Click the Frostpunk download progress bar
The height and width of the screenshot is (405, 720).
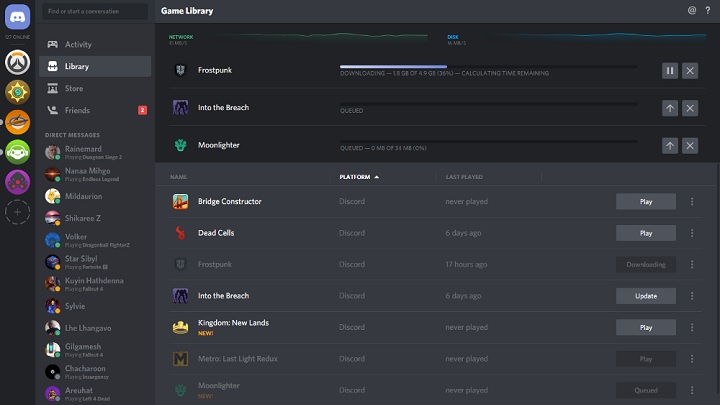click(x=489, y=67)
